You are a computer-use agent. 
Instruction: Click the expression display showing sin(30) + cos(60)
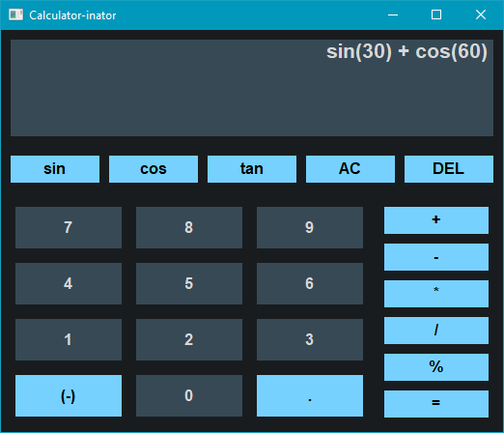[x=252, y=88]
